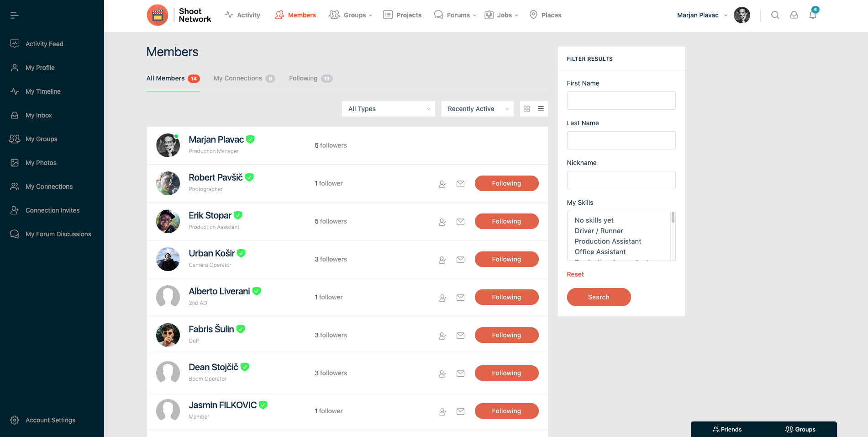Focus the First Name input field
This screenshot has width=868, height=437.
621,101
